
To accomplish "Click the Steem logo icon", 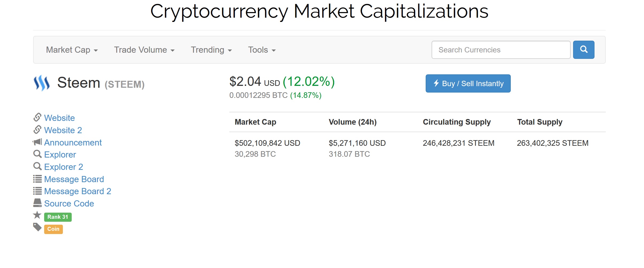I will point(42,83).
